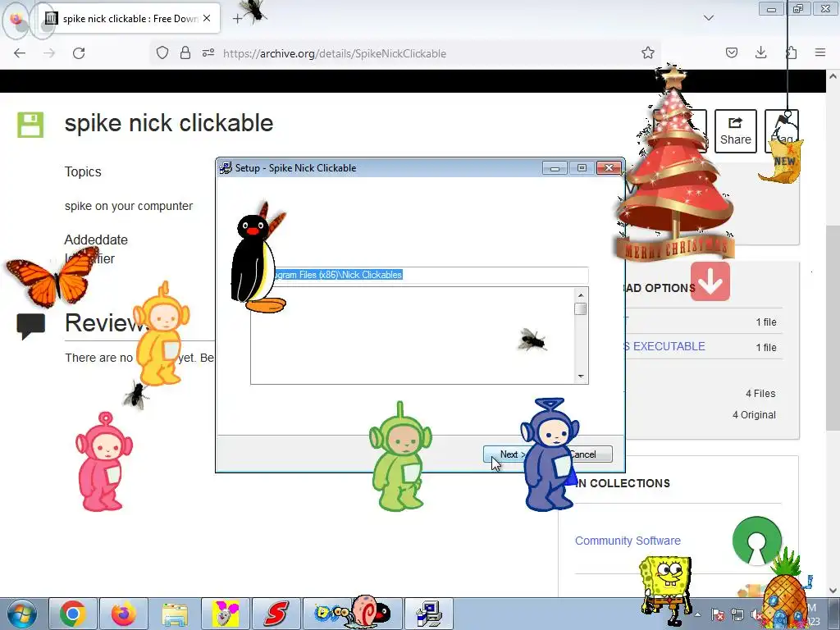Click the Topics heading text
Screen dimensions: 840x630
tap(83, 171)
